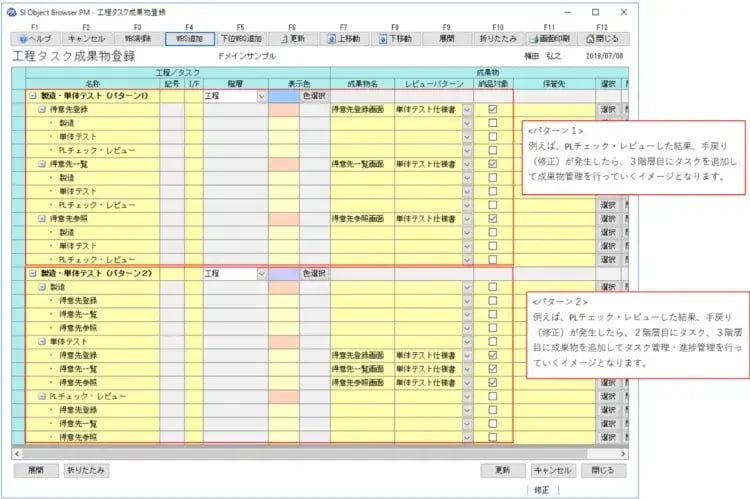
Task: Check 納品対象 box for 製造・単体テスト (パターン1) row
Action: coord(492,96)
